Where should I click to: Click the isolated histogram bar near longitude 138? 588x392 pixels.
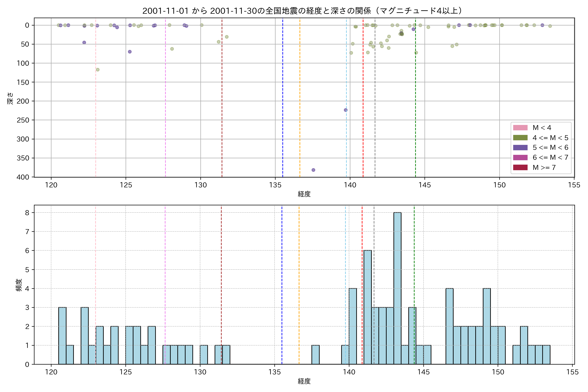click(x=315, y=354)
